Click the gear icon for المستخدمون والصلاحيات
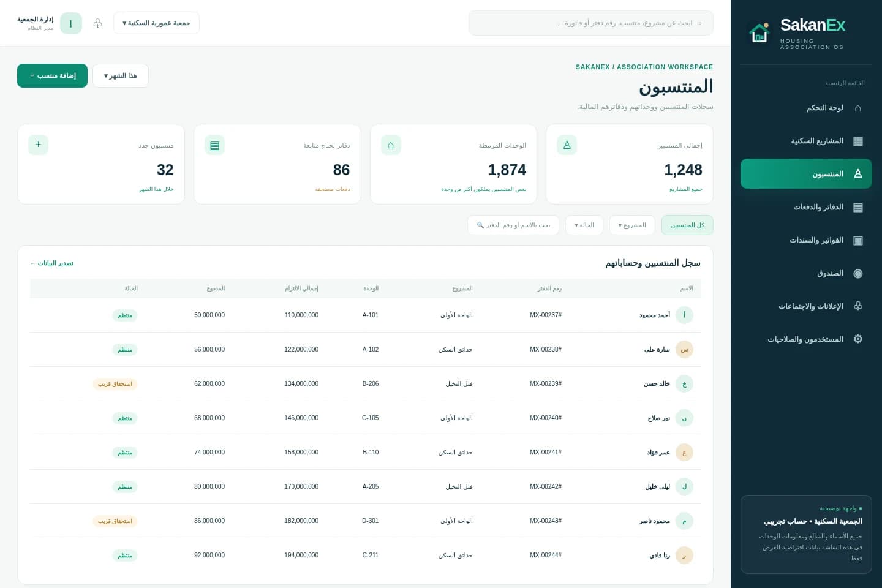 (858, 339)
